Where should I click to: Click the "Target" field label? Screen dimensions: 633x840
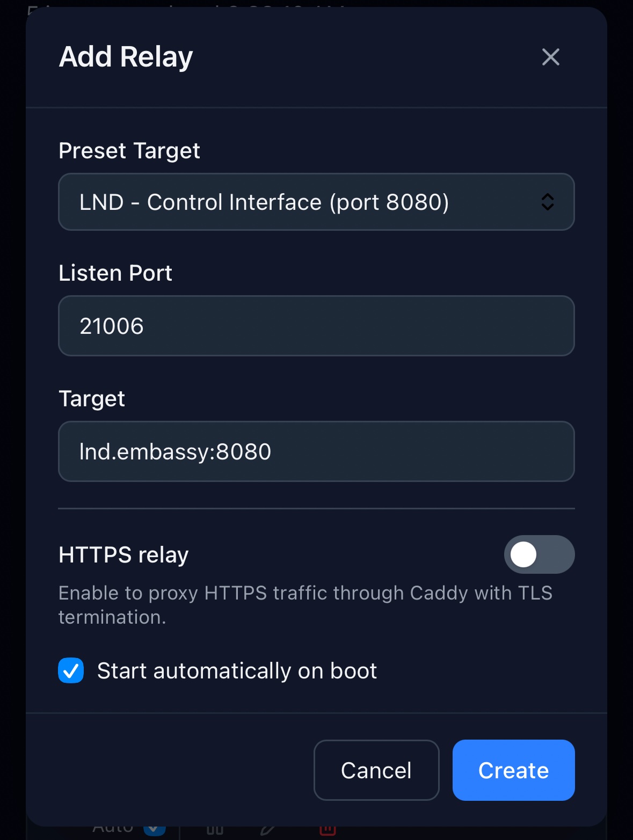pos(91,399)
